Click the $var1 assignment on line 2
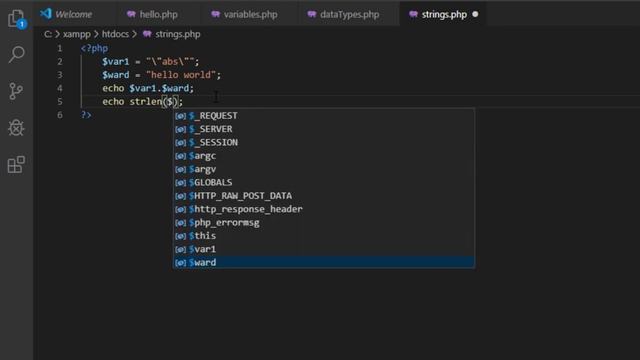 (151, 62)
